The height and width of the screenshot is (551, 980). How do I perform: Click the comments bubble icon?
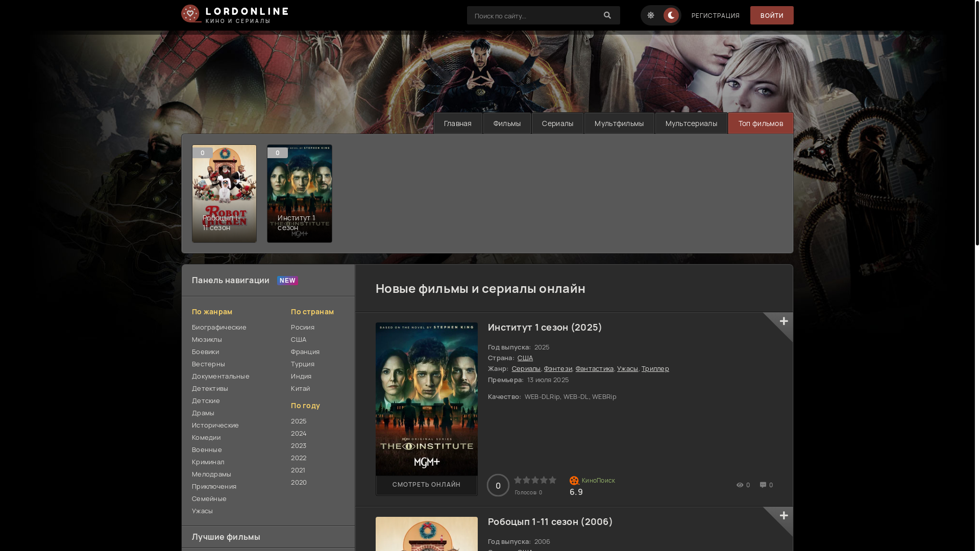point(763,485)
